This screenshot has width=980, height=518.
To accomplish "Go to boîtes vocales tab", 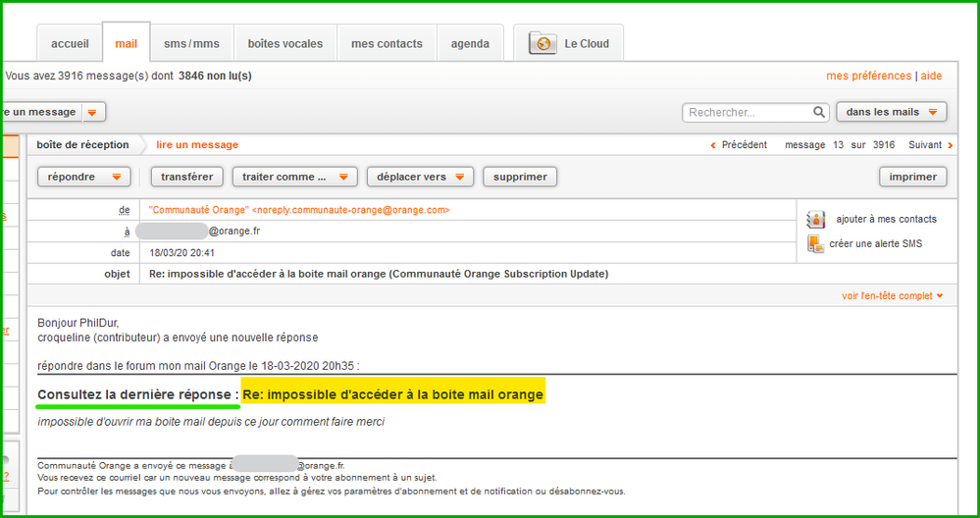I will (285, 44).
